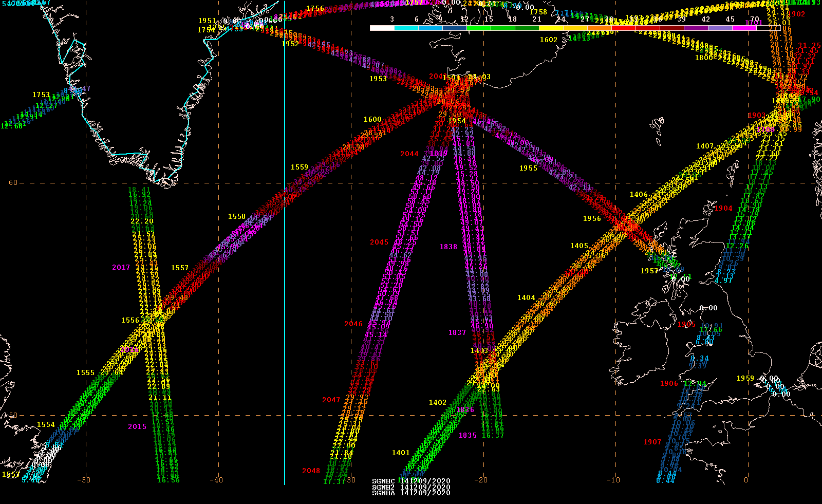Screen dimensions: 822x504
Task: Click the yellow time label 1753
Action: pyautogui.click(x=41, y=95)
